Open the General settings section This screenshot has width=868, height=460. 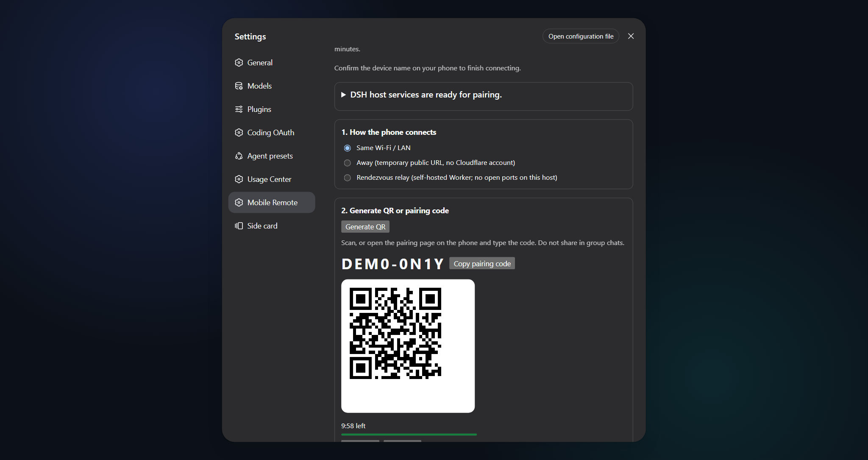272,63
